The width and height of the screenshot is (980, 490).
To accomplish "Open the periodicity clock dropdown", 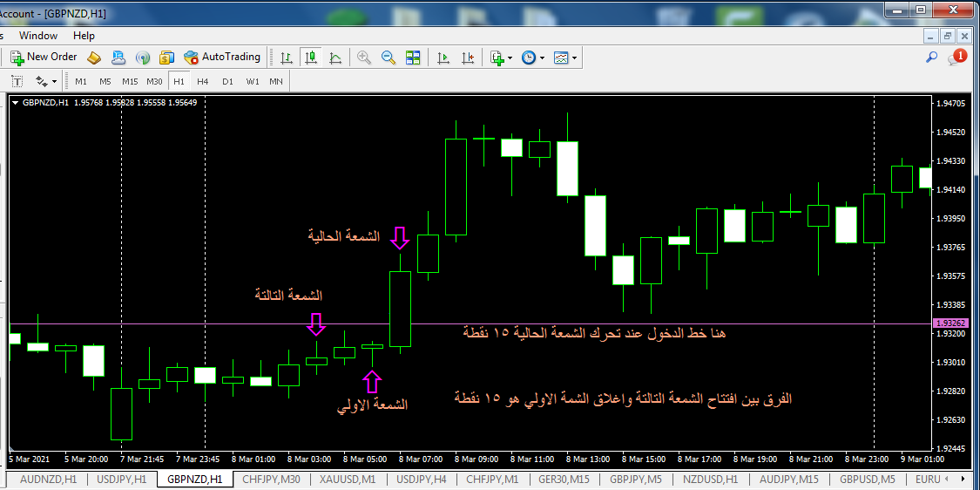I will tap(532, 58).
